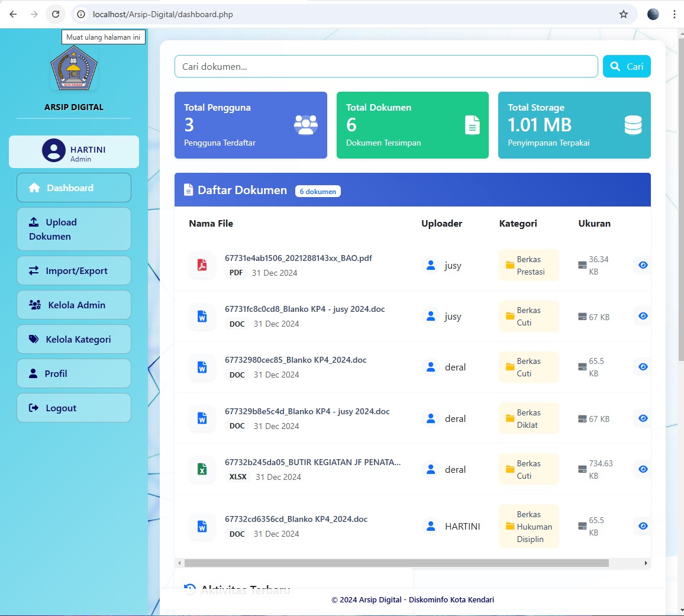Go to Kelola Kategori menu

pos(74,339)
